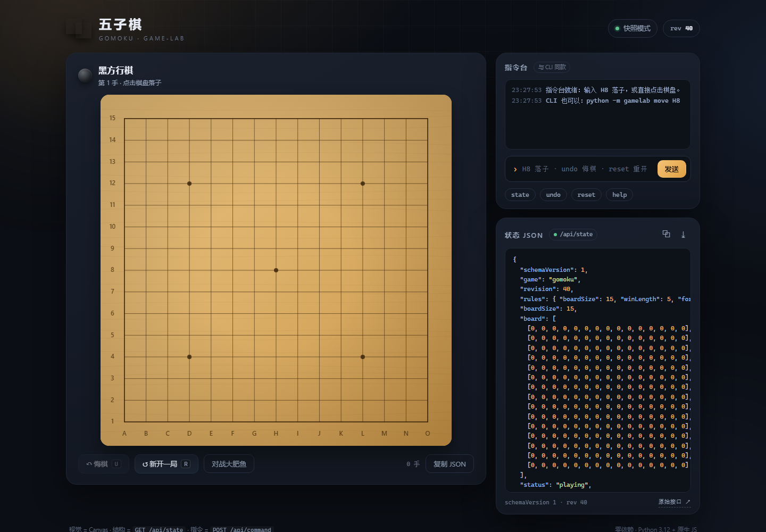Toggle the 快照模式 snapshot mode pill
The height and width of the screenshot is (532, 766).
click(x=632, y=28)
